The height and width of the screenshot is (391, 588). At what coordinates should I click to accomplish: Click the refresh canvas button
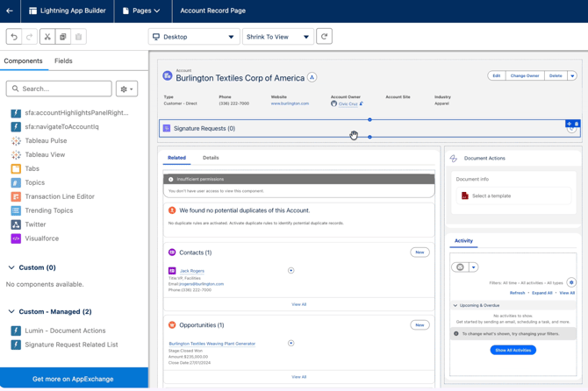[324, 36]
